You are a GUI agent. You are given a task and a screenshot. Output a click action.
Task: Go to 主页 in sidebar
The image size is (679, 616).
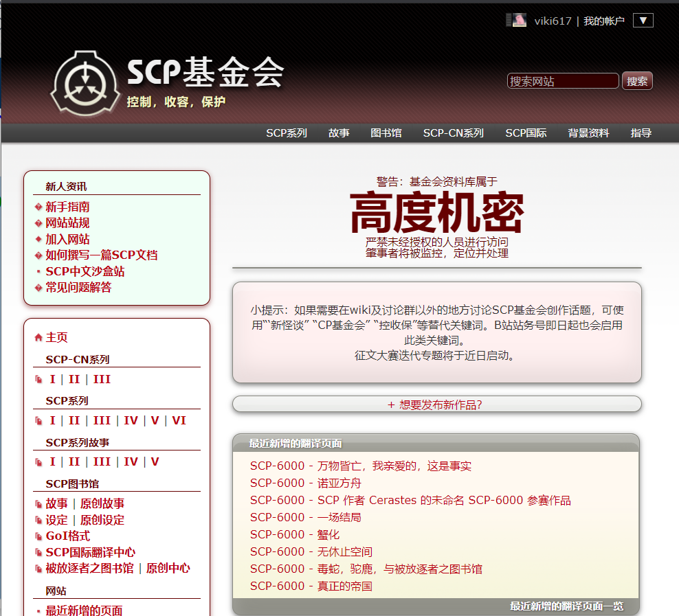(57, 337)
